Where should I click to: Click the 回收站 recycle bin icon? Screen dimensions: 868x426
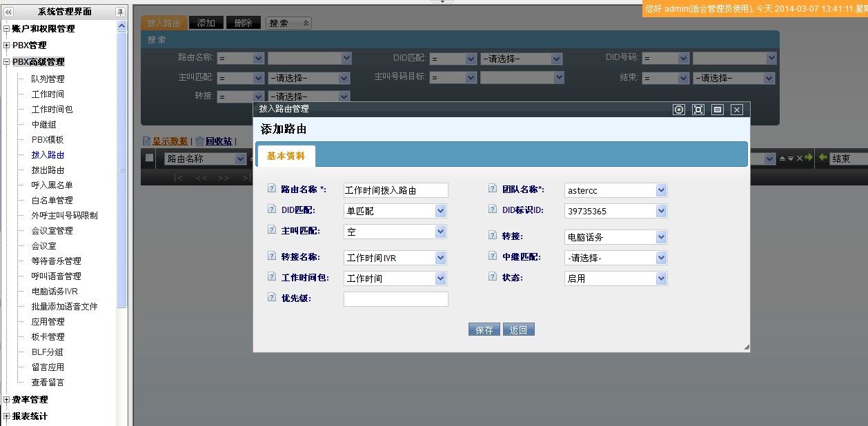199,141
